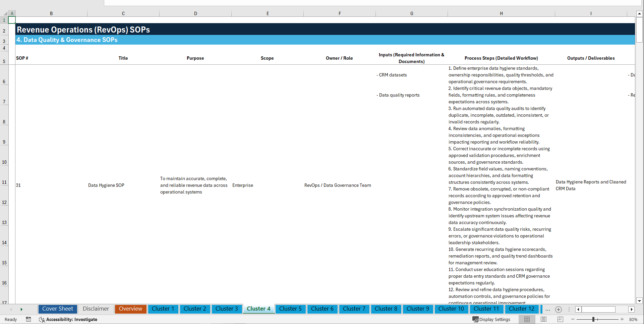644x324 pixels.
Task: Open the Cover Sheet tab
Action: point(58,309)
